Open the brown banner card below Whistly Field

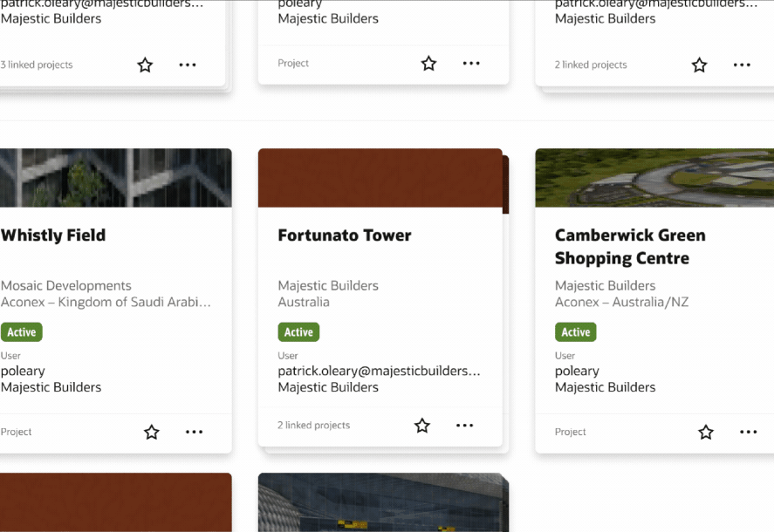pos(115,502)
